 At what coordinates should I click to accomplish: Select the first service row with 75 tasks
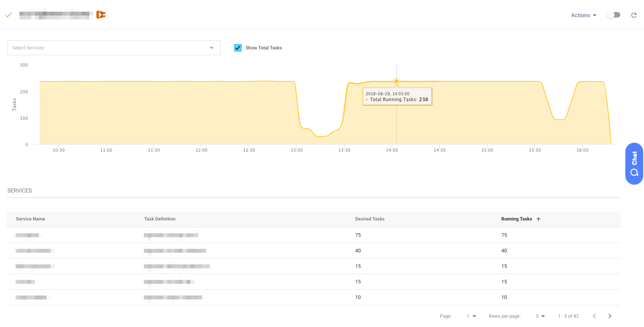pos(313,235)
